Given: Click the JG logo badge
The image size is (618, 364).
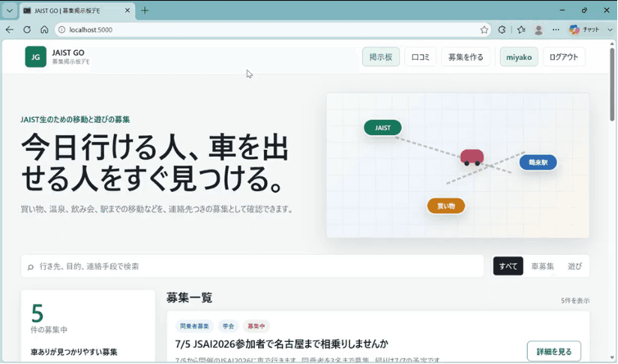Looking at the screenshot, I should [x=35, y=57].
